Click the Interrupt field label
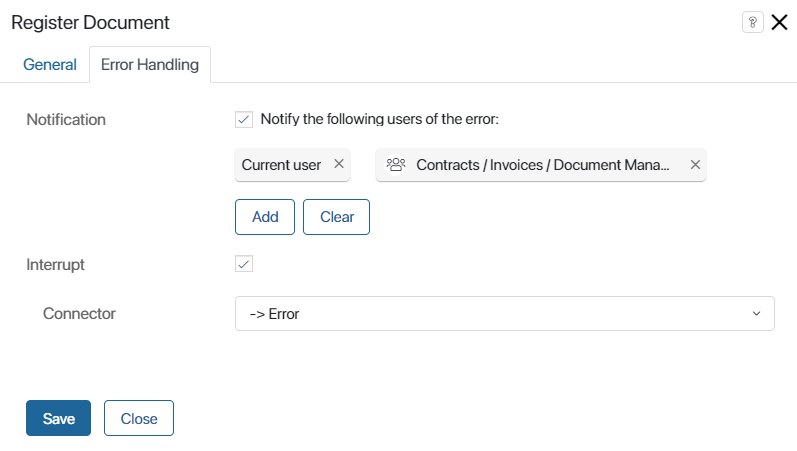 point(55,264)
